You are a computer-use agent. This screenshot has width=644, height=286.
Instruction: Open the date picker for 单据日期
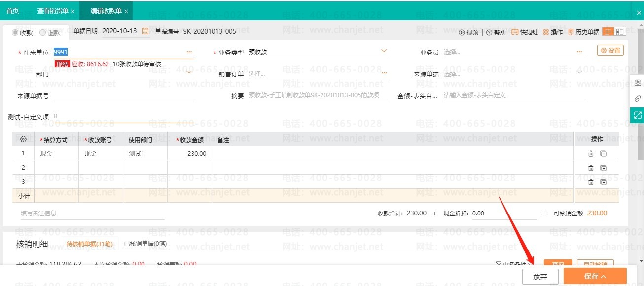pyautogui.click(x=145, y=31)
